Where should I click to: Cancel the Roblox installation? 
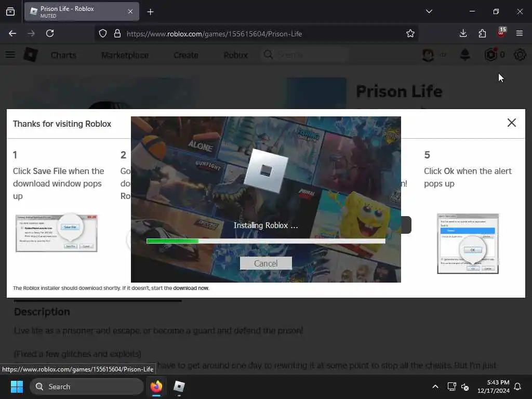265,263
